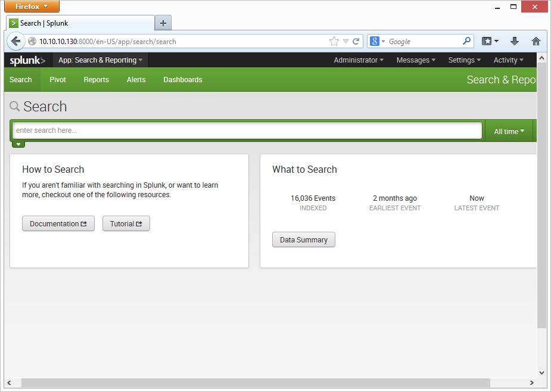Click the Data Summary button
The image size is (551, 392).
click(304, 239)
